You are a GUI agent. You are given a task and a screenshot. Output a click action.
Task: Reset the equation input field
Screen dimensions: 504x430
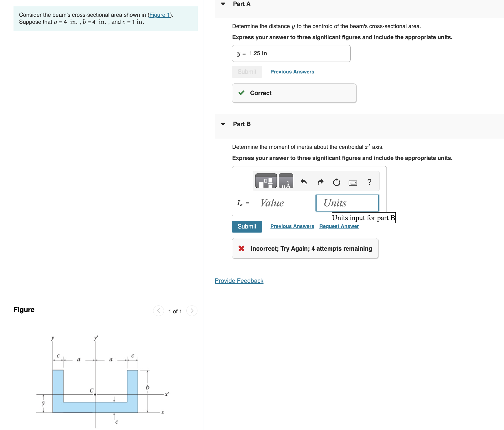[337, 182]
